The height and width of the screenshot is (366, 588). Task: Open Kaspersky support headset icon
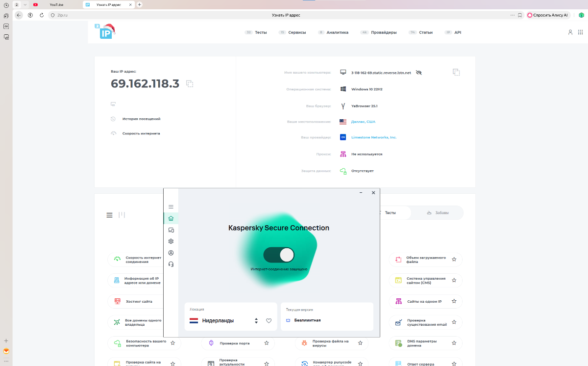click(171, 264)
